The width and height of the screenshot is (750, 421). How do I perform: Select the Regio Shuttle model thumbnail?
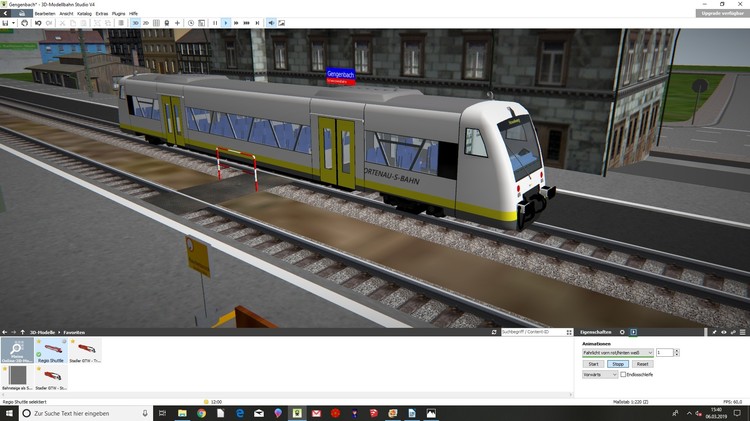click(51, 350)
